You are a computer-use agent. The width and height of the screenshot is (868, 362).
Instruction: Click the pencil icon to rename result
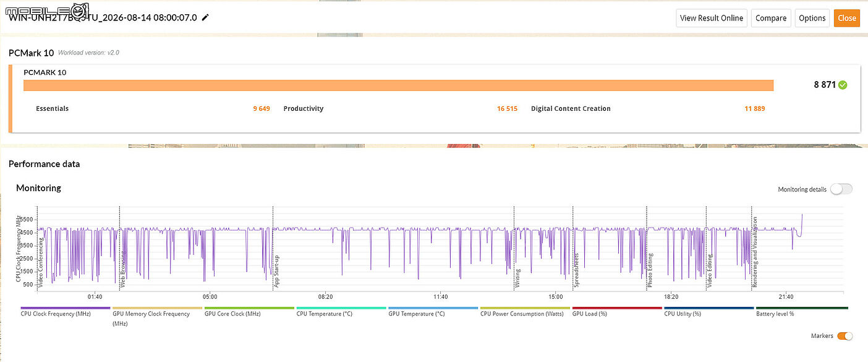[205, 17]
